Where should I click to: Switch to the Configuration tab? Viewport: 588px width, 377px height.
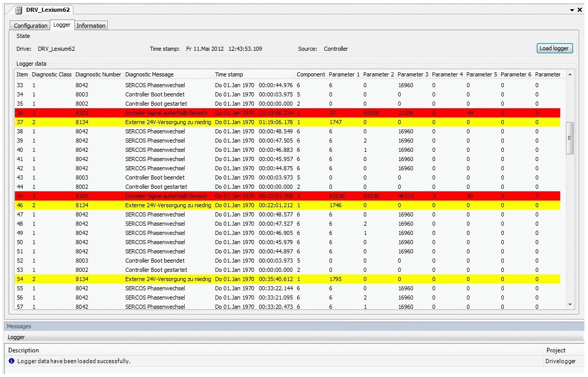pos(30,26)
